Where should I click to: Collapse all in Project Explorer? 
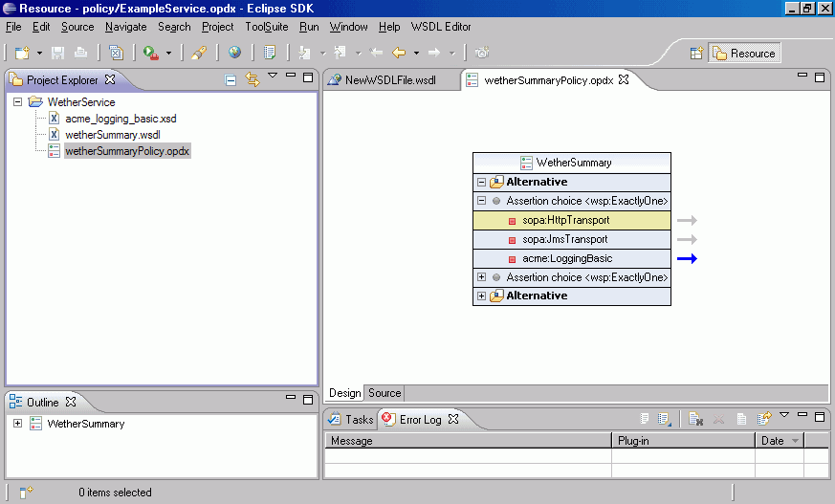pos(231,80)
